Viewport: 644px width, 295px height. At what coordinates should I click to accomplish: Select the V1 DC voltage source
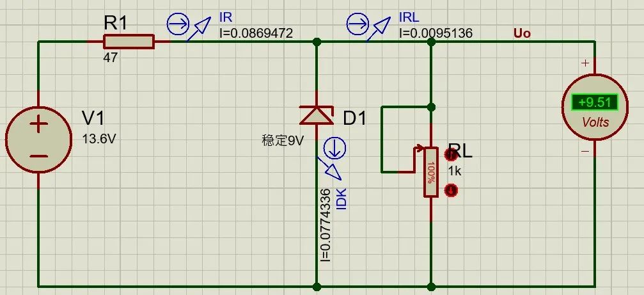click(x=38, y=140)
